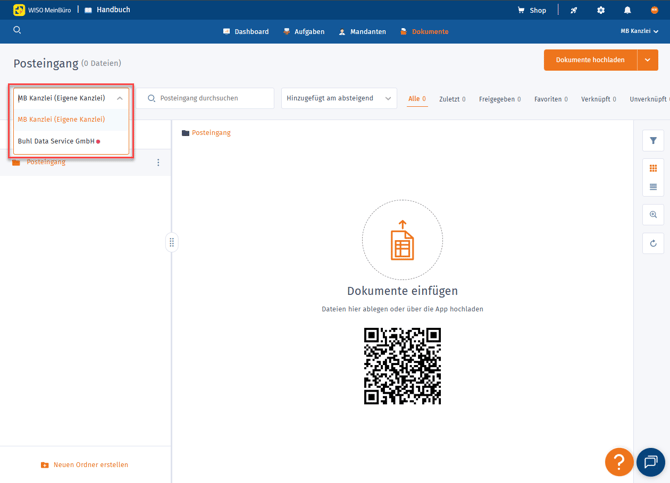Screen dimensions: 670x483
Task: Click the orange user avatar icon
Action: [x=654, y=10]
